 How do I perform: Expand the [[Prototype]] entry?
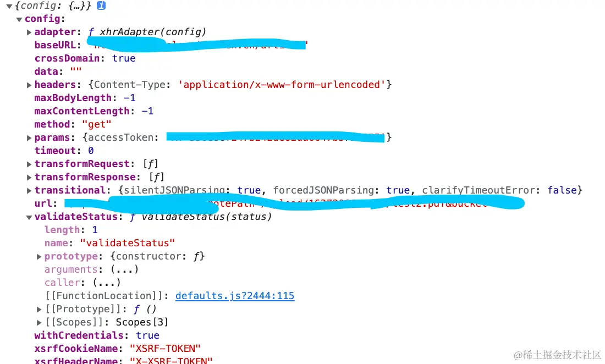click(38, 309)
